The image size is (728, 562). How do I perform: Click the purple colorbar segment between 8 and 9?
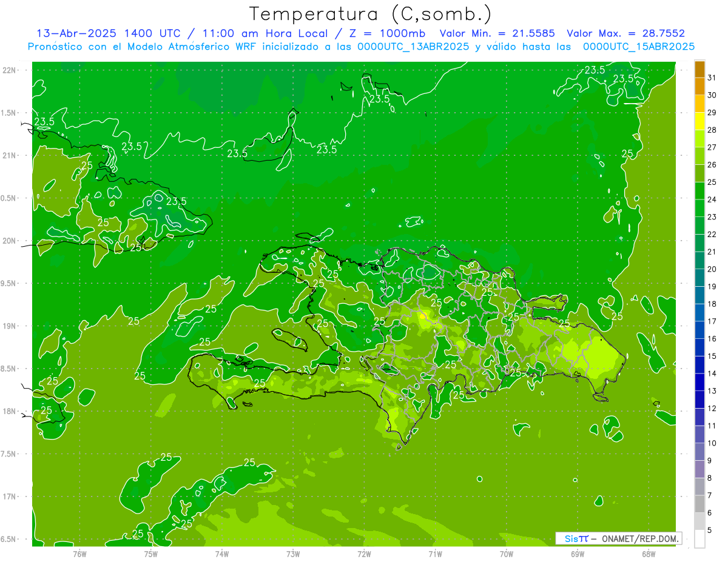699,469
